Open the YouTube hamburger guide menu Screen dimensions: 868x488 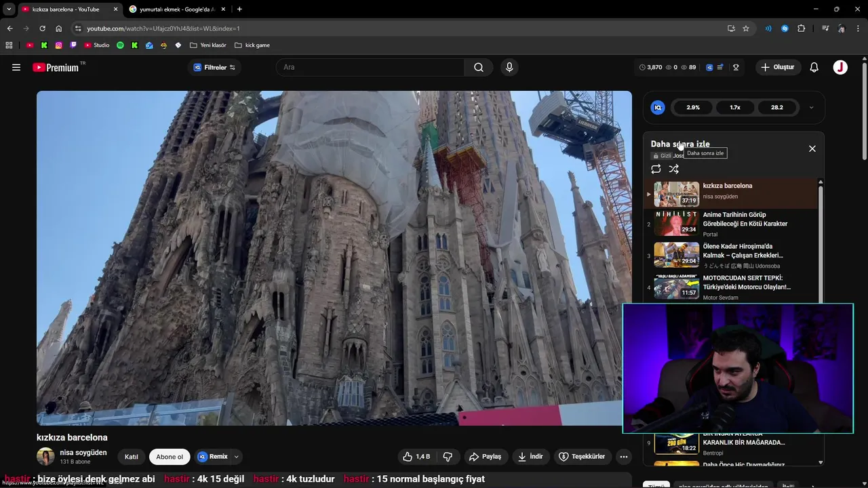16,67
